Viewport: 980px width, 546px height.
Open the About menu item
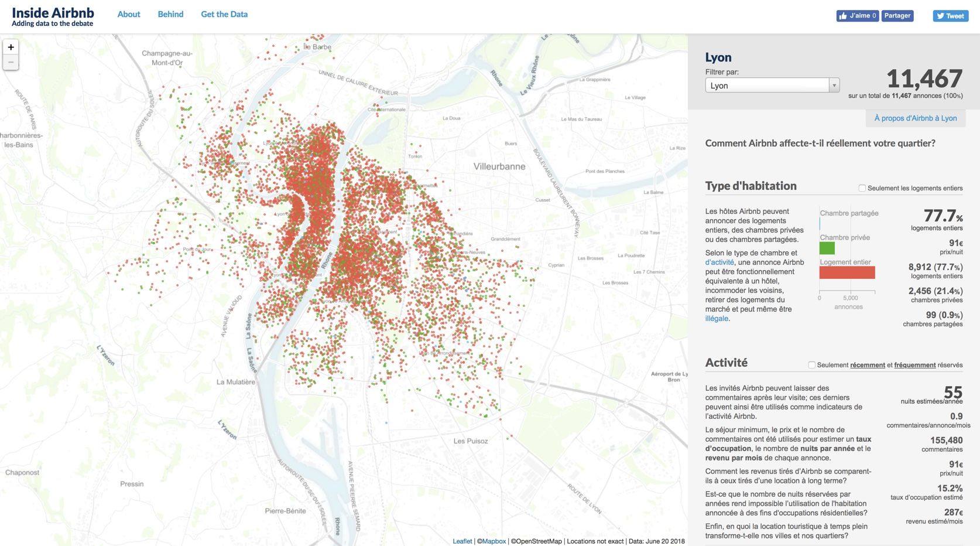129,14
